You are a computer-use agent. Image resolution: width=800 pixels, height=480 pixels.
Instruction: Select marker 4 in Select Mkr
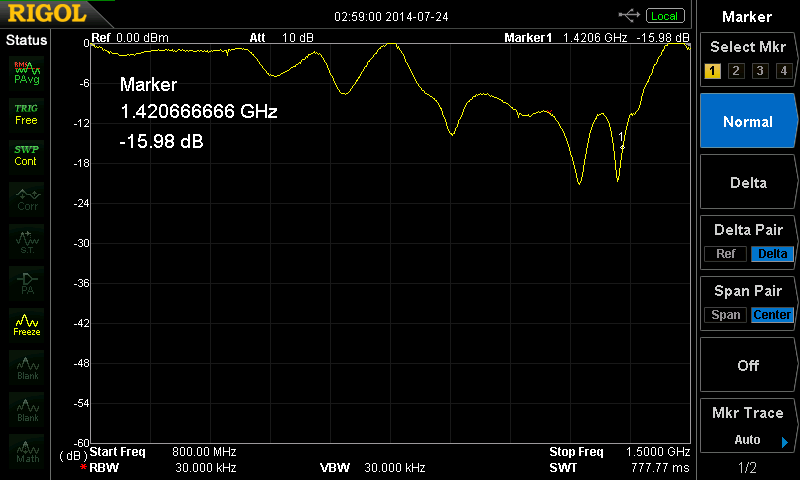784,71
